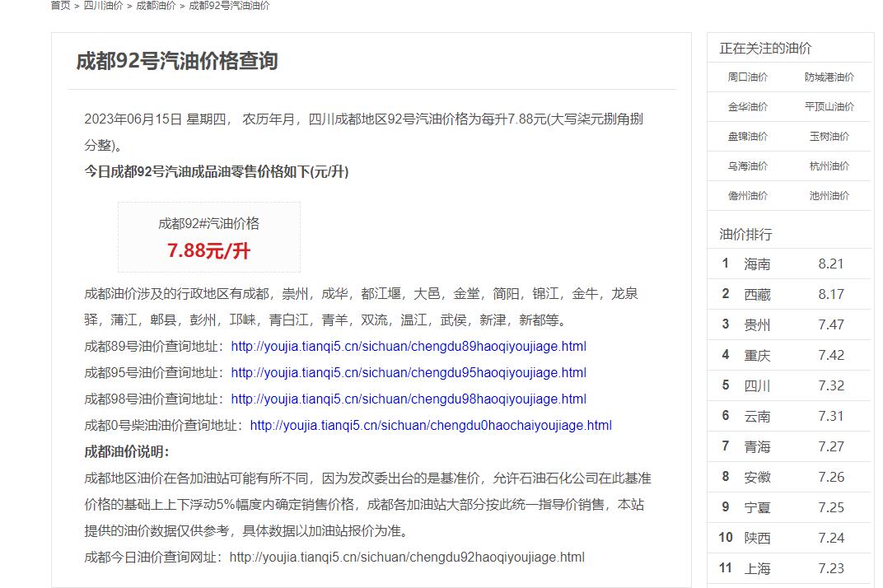Open the 成都油价 breadcrumb link
The image size is (883, 588).
pos(156,6)
